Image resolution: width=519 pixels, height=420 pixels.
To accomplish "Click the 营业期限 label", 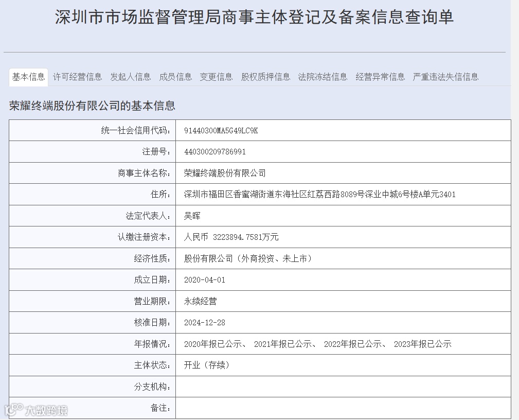I will (152, 302).
